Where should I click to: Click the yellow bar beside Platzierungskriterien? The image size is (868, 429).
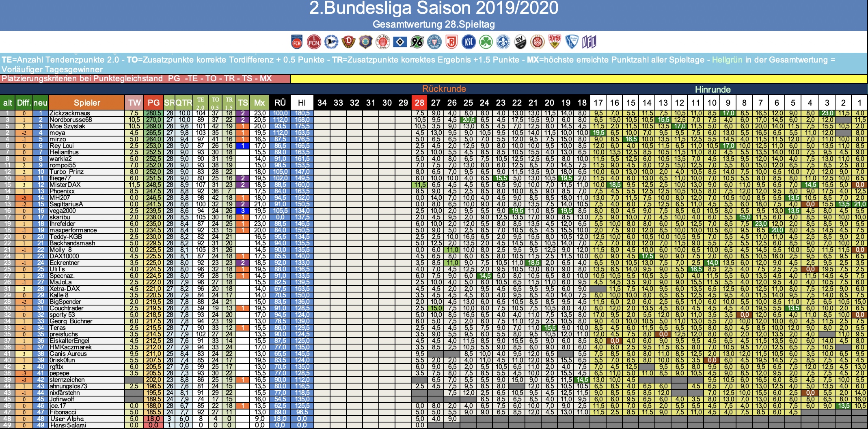579,78
